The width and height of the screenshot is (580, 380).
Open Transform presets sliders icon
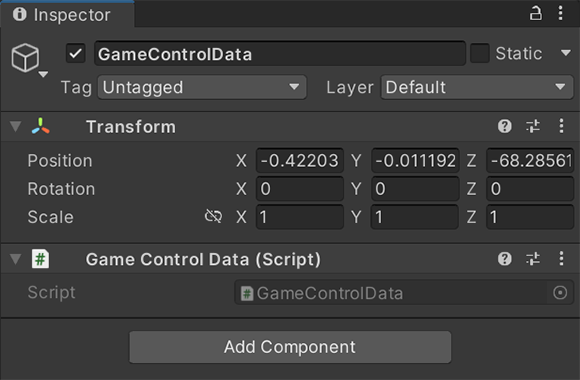click(x=533, y=126)
